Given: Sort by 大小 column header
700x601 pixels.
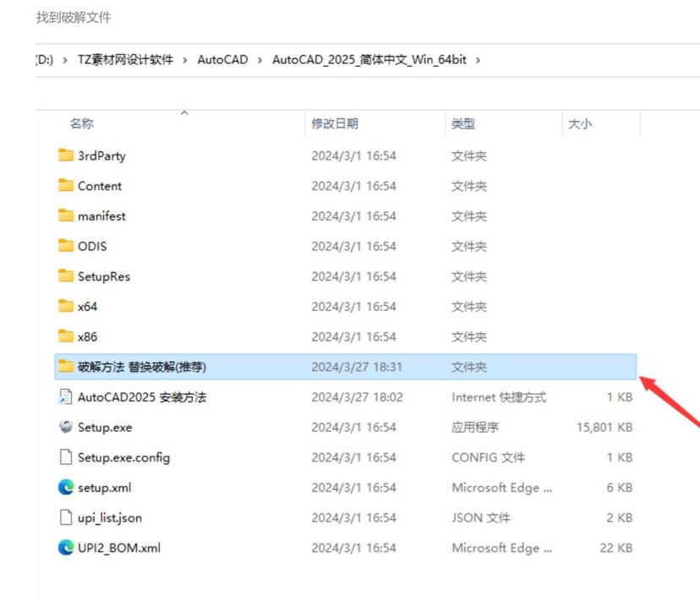Looking at the screenshot, I should tap(580, 123).
